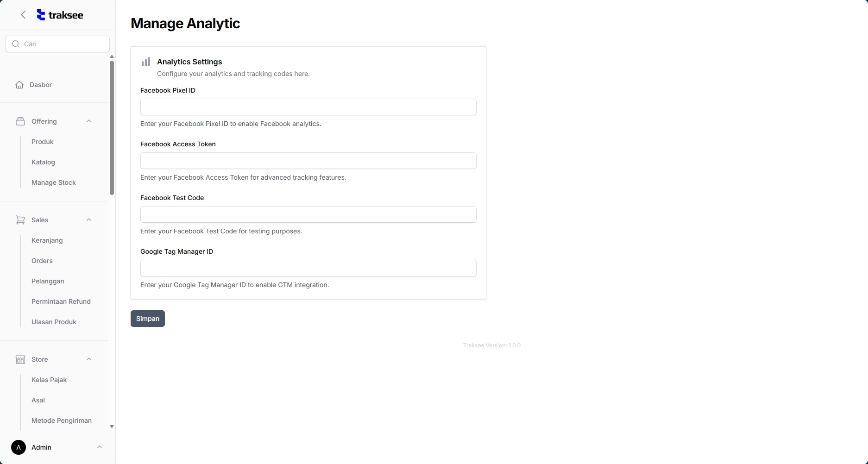Click the Analytics Settings bar chart icon
Image resolution: width=868 pixels, height=464 pixels.
(x=146, y=62)
